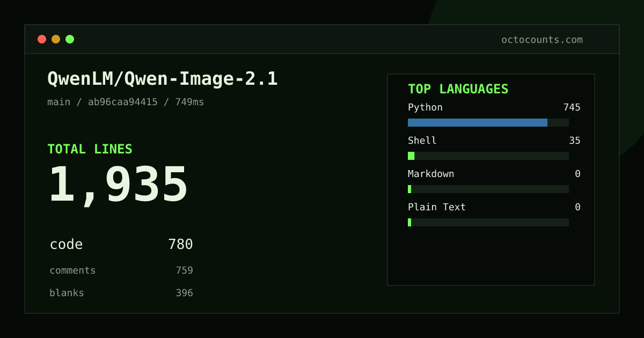Click the comments count 759
644x338 pixels.
point(184,270)
